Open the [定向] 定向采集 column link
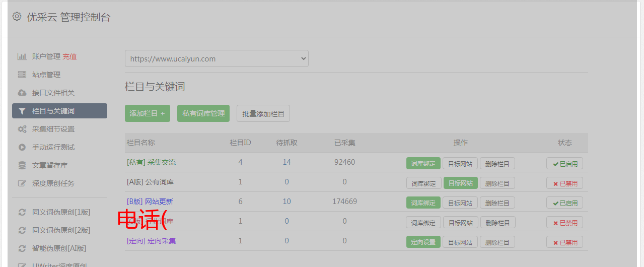644x267 pixels. 151,241
